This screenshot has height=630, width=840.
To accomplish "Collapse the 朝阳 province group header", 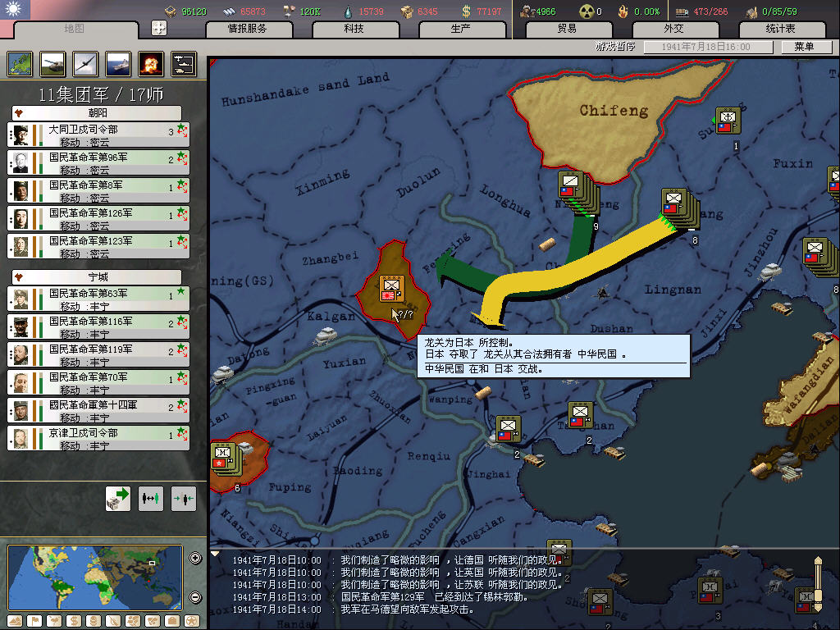I will (x=97, y=112).
